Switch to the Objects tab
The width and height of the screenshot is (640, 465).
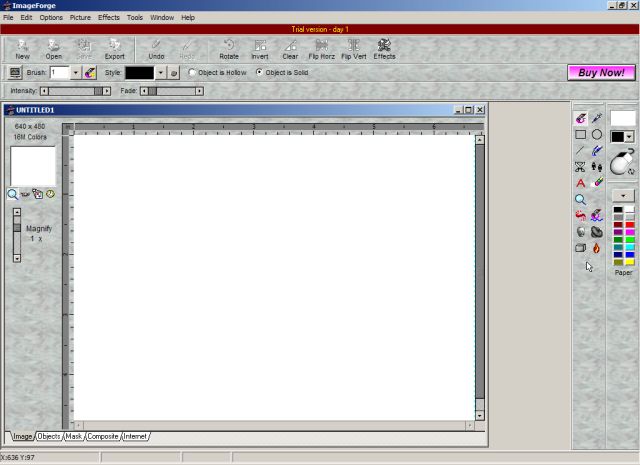[49, 436]
